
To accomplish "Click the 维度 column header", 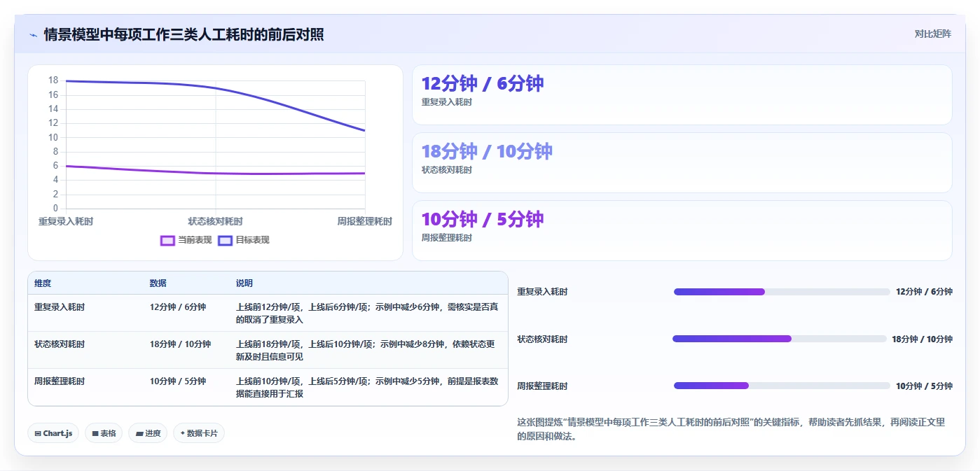I will (43, 283).
